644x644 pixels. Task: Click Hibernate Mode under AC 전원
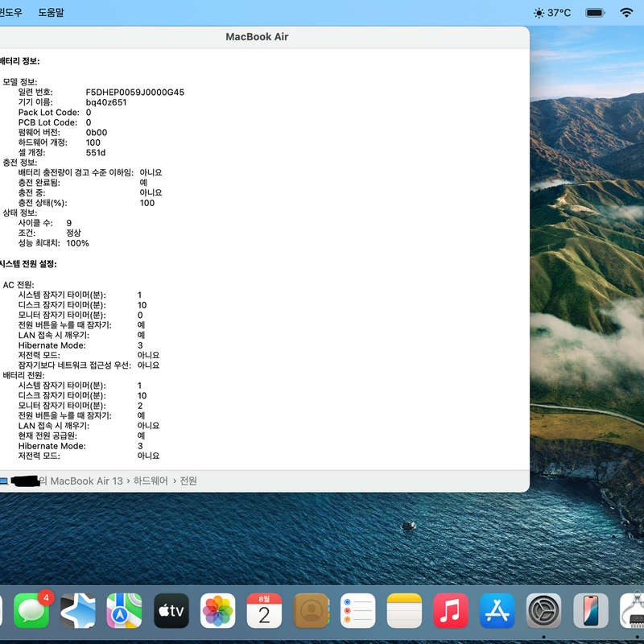(x=52, y=345)
